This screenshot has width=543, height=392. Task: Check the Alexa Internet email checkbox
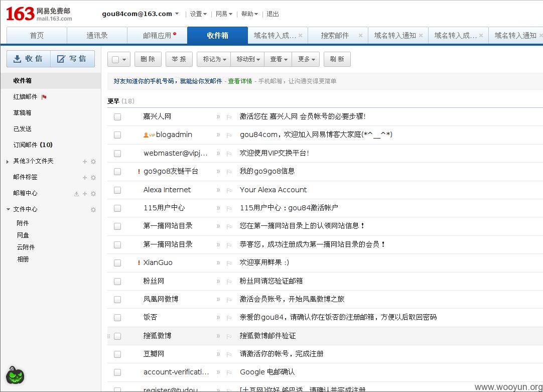pos(117,190)
